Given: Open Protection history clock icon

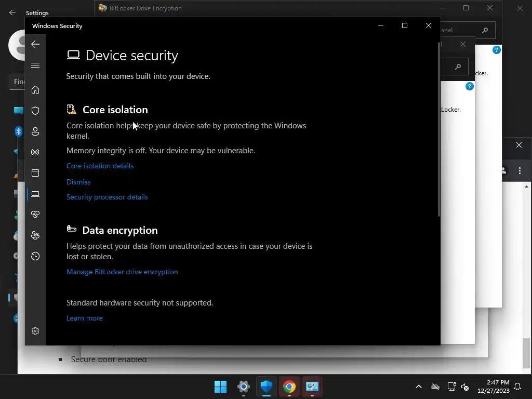Looking at the screenshot, I should [35, 256].
